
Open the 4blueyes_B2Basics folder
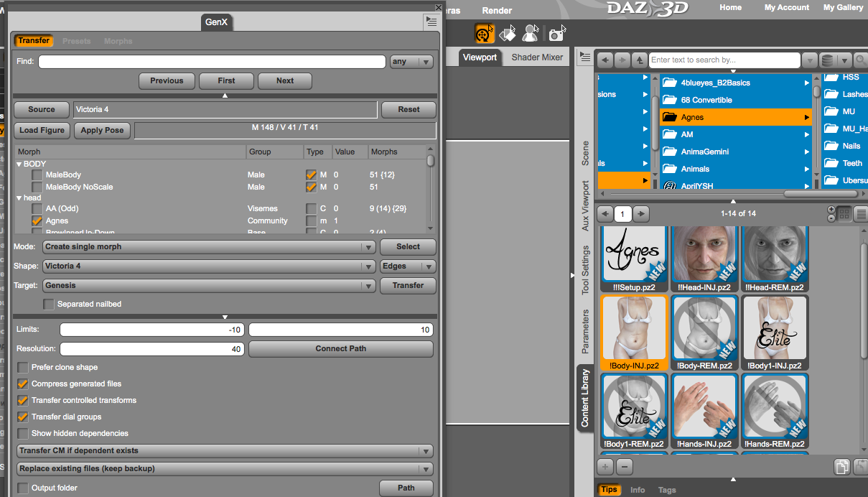pyautogui.click(x=736, y=83)
